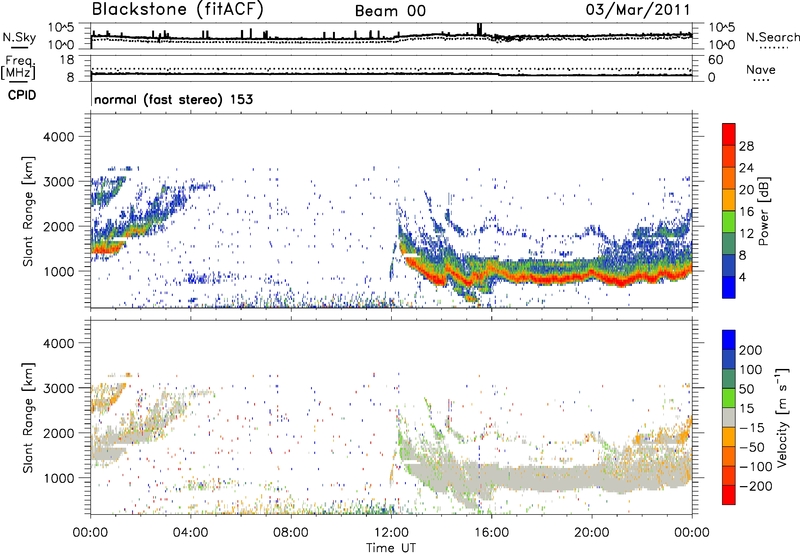Click the '1000' tick of the velocity panel

(x=59, y=477)
